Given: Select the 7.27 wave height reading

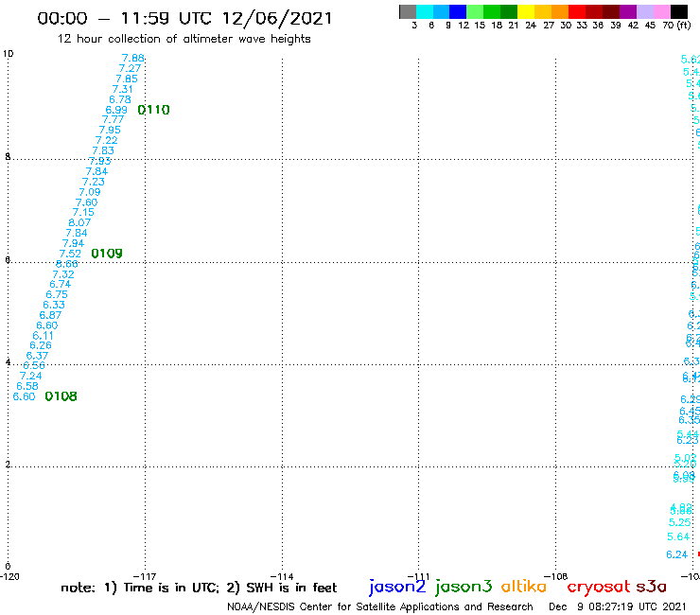Looking at the screenshot, I should click(x=130, y=68).
